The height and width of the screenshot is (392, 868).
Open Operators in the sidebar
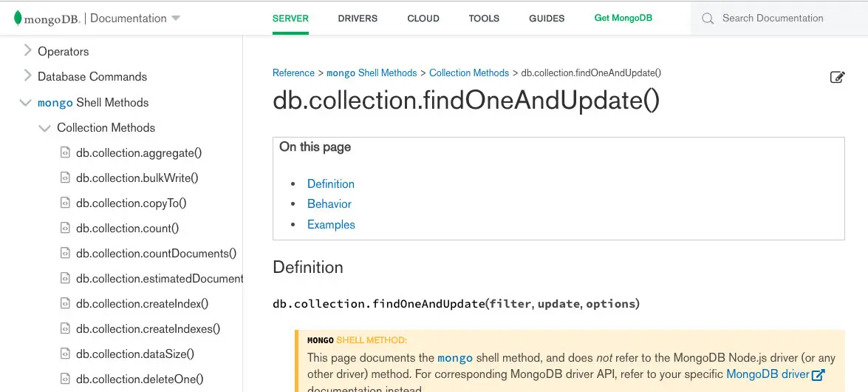click(x=63, y=52)
